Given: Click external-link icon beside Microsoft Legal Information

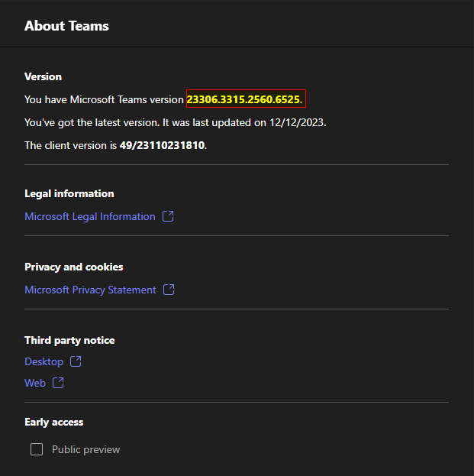Looking at the screenshot, I should (169, 216).
